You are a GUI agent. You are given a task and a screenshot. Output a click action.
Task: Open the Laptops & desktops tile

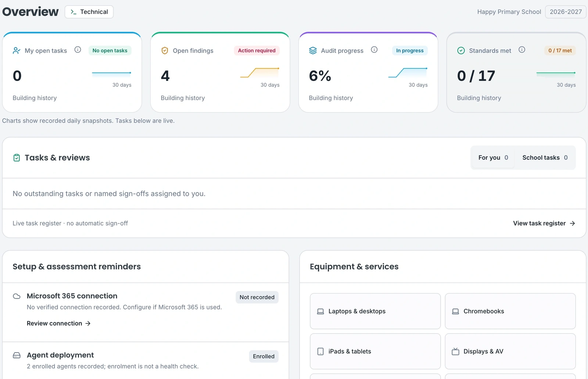[375, 311]
